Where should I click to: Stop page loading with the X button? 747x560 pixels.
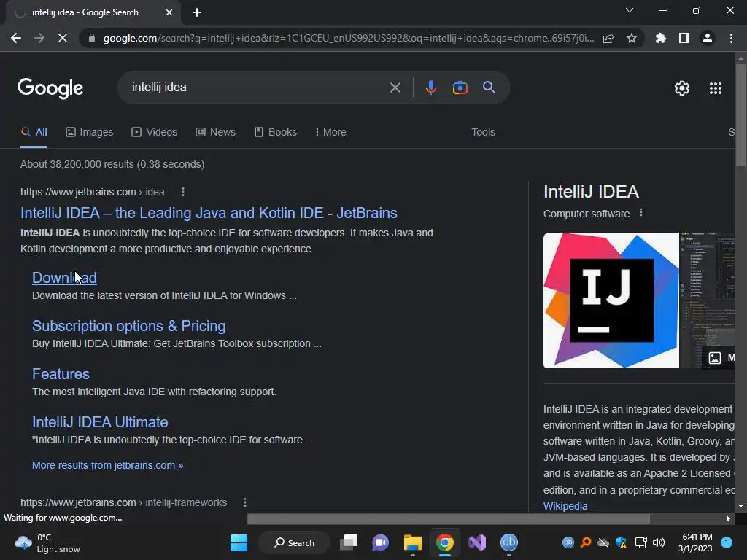tap(63, 38)
